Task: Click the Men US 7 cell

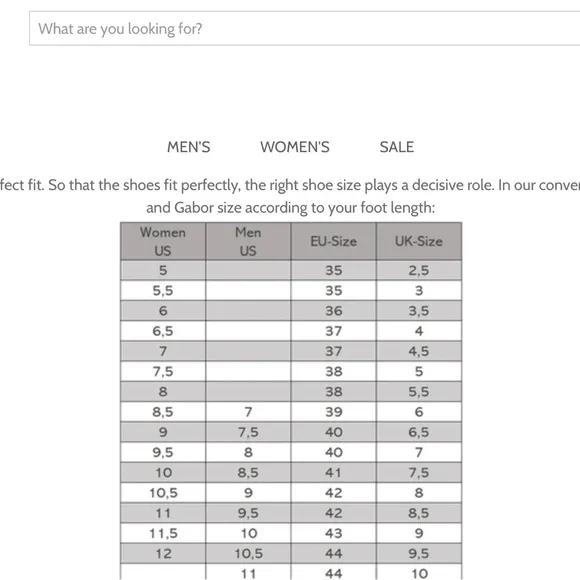Action: pos(248,412)
